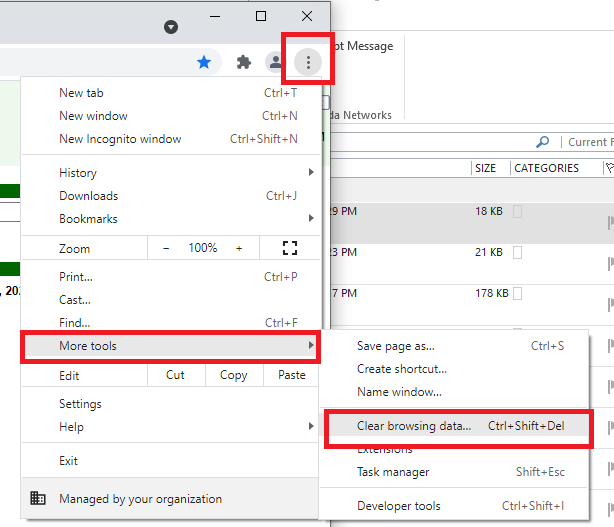This screenshot has height=527, width=614.
Task: Click the managed organization building icon
Action: coord(38,498)
